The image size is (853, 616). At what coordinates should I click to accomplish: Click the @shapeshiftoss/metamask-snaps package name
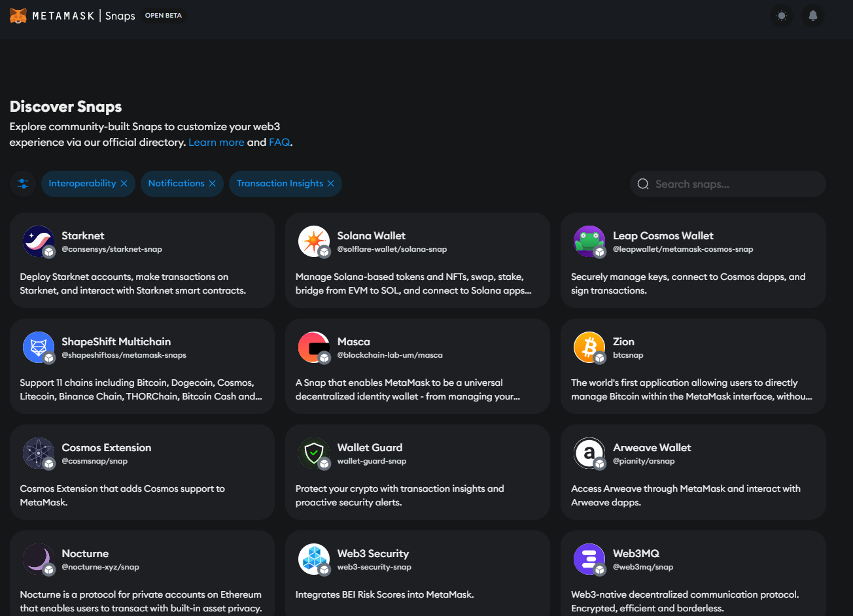tap(124, 355)
